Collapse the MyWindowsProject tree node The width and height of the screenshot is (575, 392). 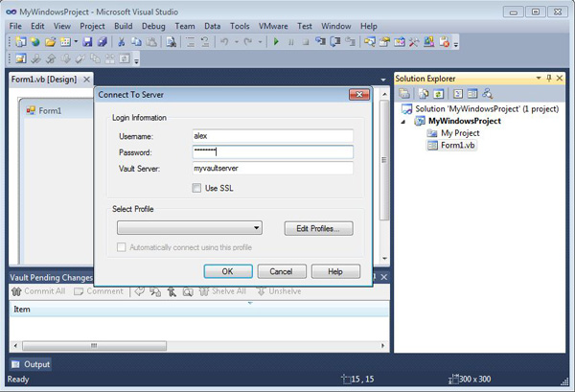point(404,122)
